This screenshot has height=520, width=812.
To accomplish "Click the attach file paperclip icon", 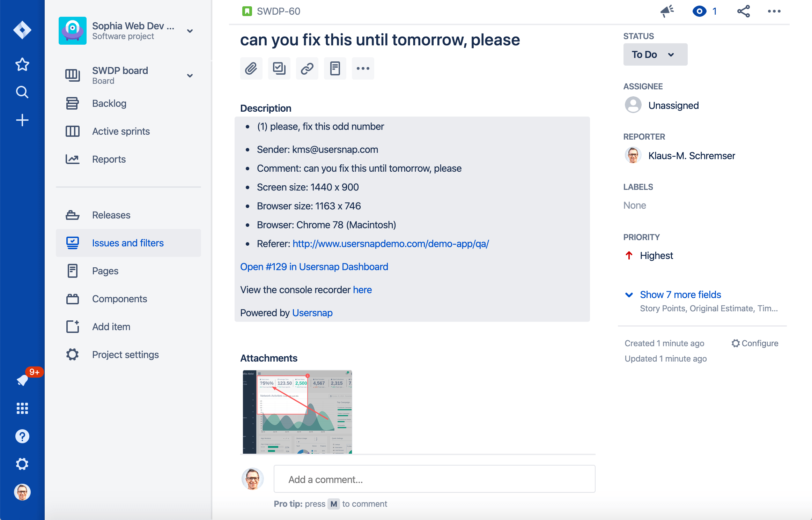I will tap(251, 68).
